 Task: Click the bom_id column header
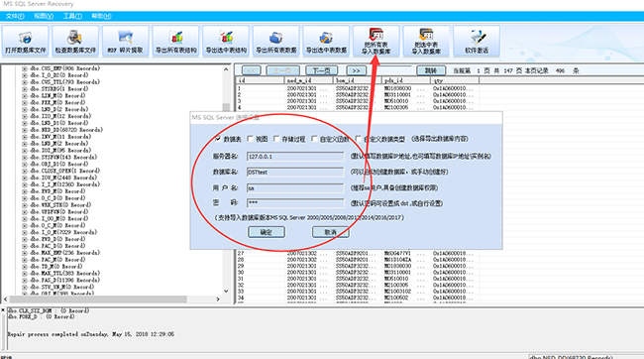tap(358, 80)
